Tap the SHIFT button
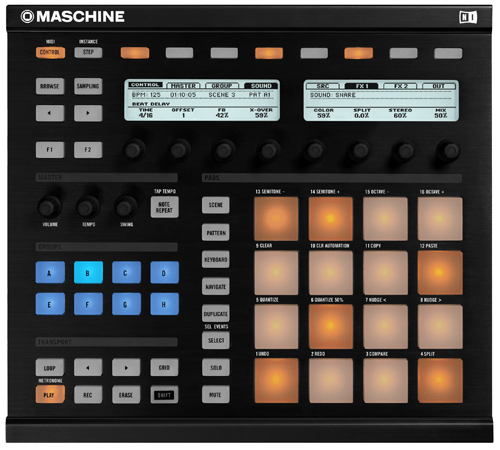 point(164,395)
